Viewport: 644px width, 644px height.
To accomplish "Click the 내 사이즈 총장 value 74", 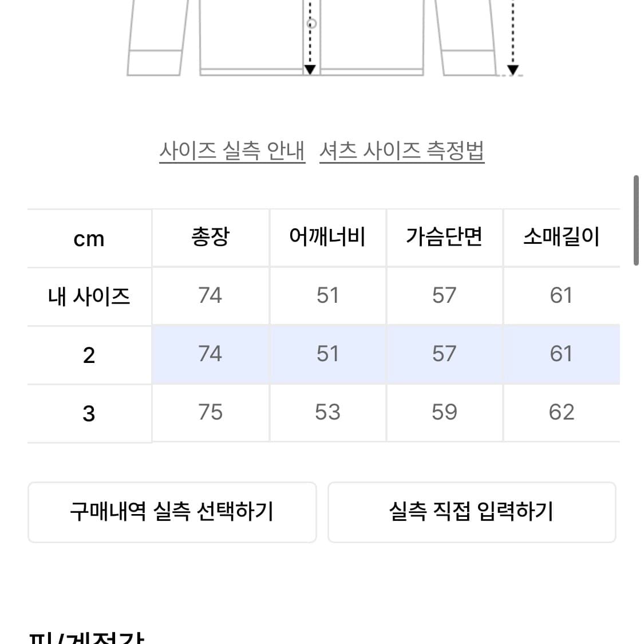I will coord(210,295).
